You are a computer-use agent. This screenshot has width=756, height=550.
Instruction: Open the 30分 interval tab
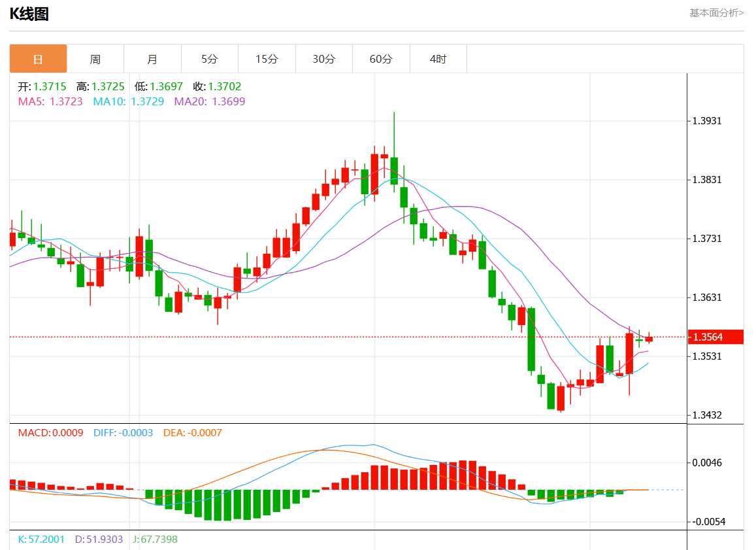pyautogui.click(x=324, y=59)
